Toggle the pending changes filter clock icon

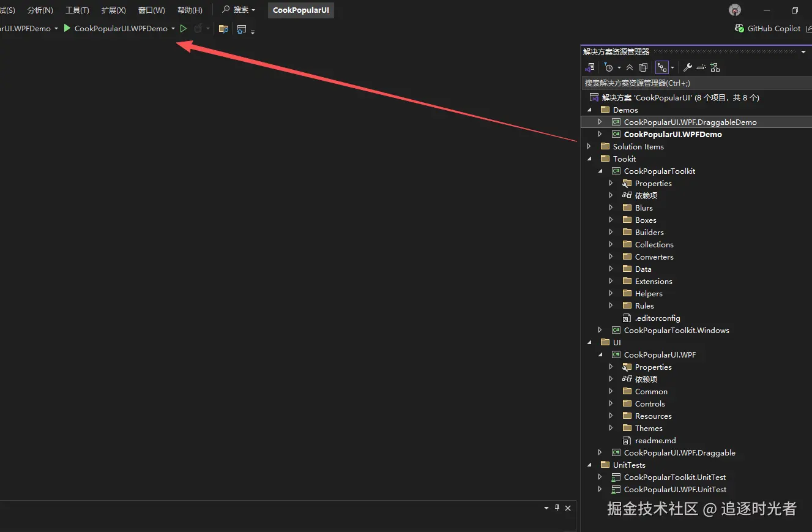click(608, 67)
